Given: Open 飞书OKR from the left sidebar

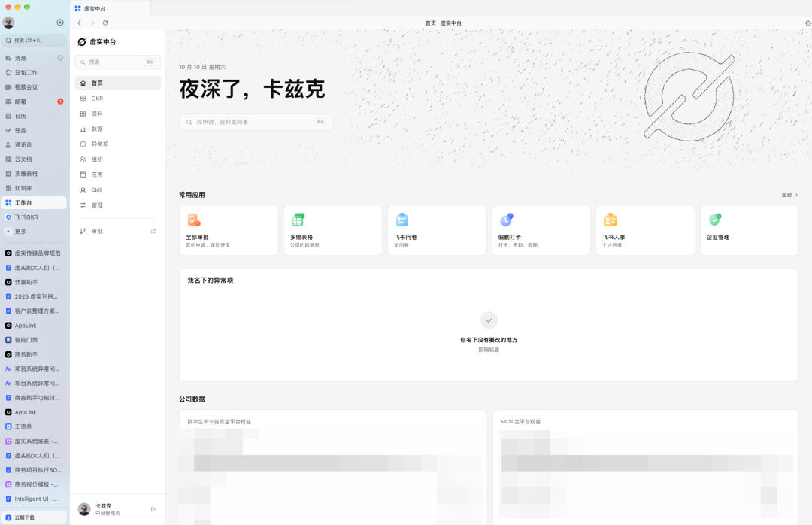Looking at the screenshot, I should coord(34,217).
